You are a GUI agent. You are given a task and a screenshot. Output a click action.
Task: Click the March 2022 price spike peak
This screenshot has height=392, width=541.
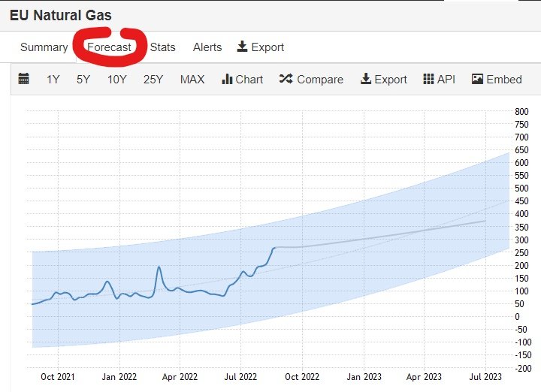(159, 267)
